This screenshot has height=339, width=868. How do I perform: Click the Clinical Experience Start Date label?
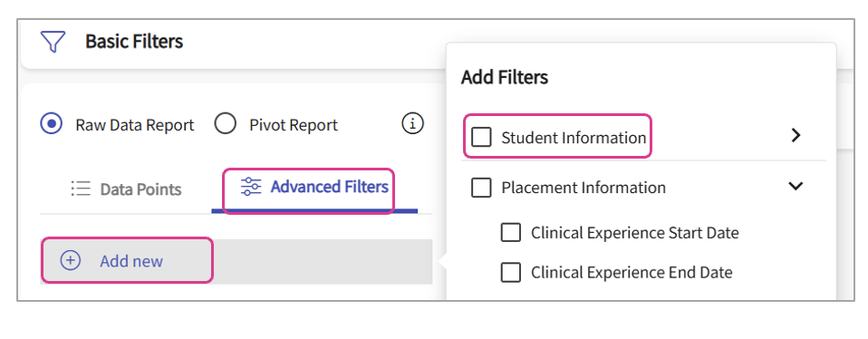point(635,233)
